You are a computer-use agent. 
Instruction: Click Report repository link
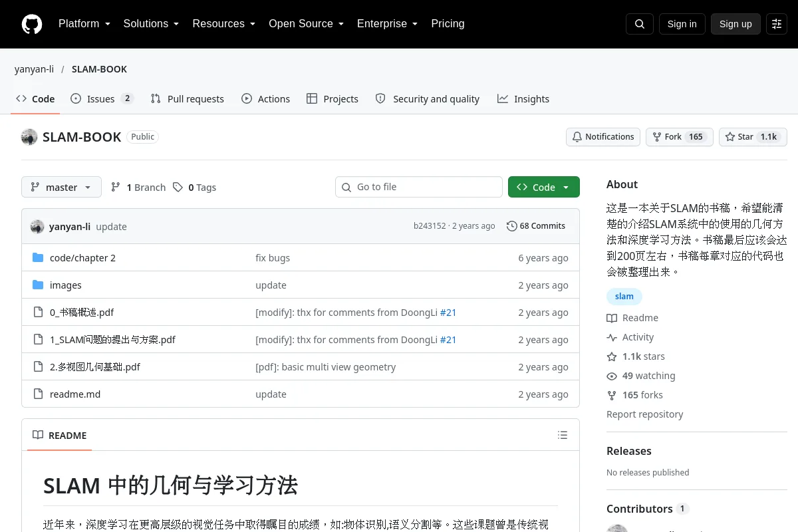(x=644, y=414)
